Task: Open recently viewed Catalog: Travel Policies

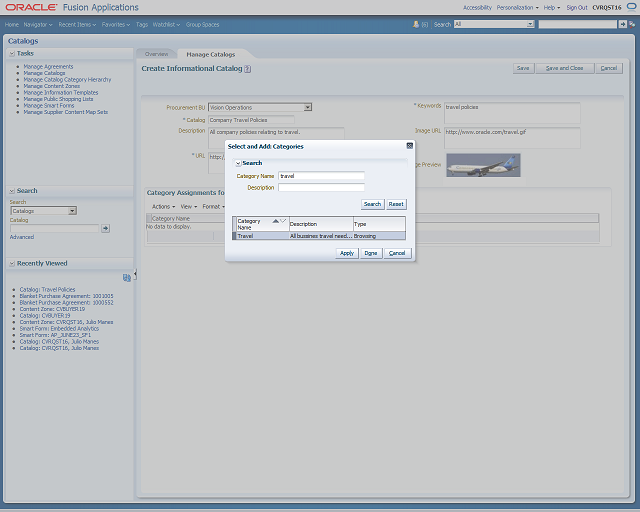Action: (x=47, y=289)
